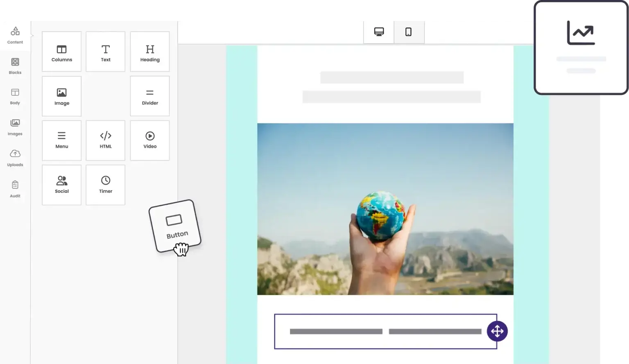Switch to mobile preview mode
Image resolution: width=629 pixels, height=364 pixels.
click(x=408, y=32)
